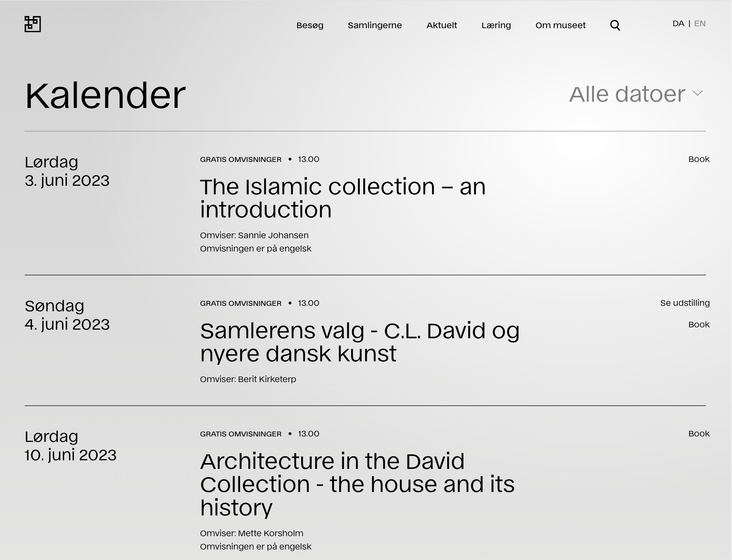
Task: Book the Samlerens valg tour
Action: pos(698,325)
